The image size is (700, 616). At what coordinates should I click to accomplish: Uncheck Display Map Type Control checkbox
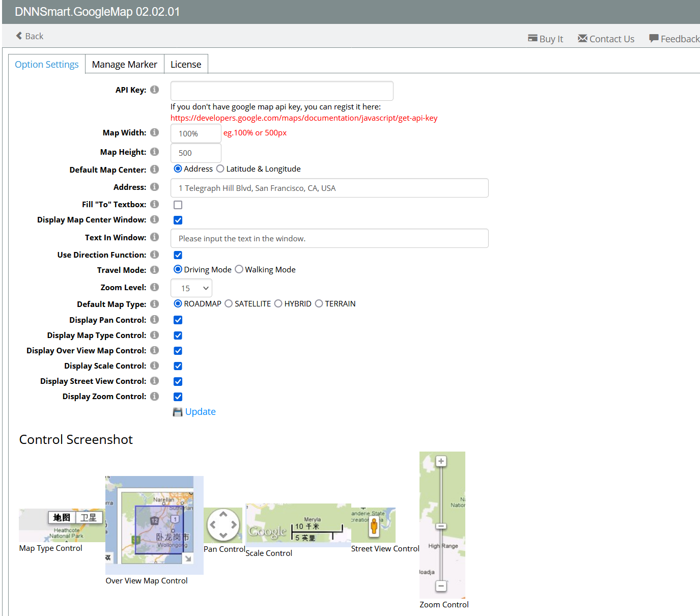178,335
